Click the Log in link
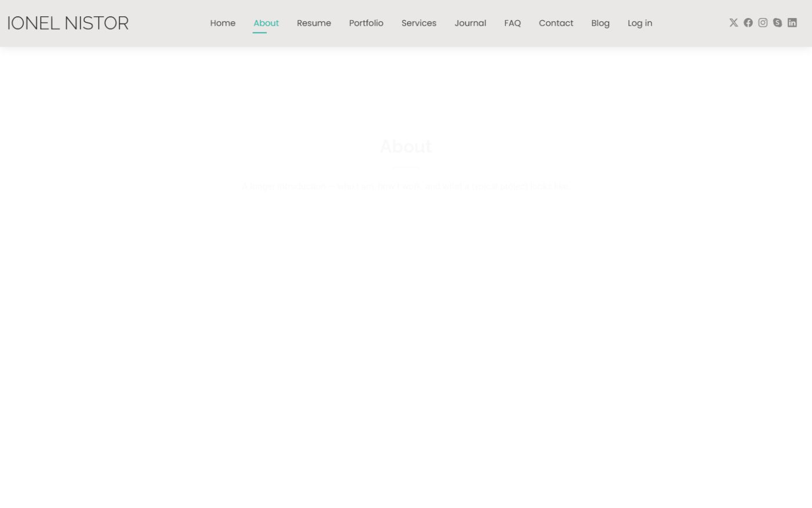Viewport: 812px width, 508px height. (x=640, y=23)
